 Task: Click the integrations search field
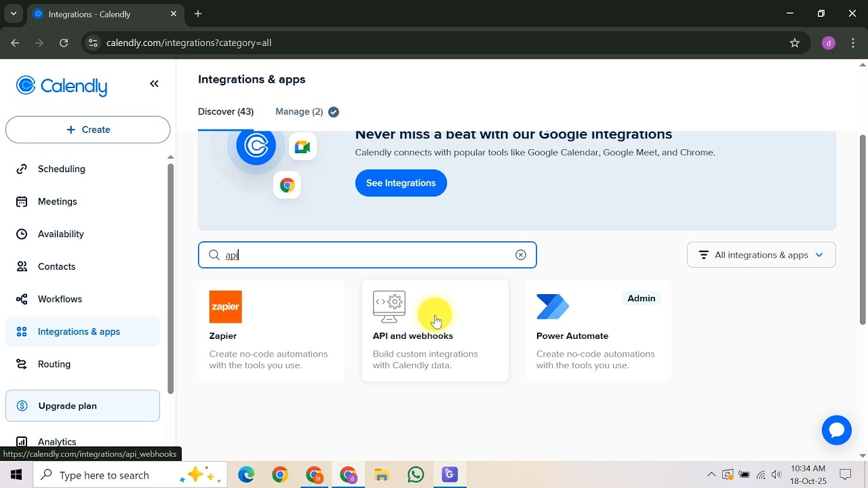(368, 255)
